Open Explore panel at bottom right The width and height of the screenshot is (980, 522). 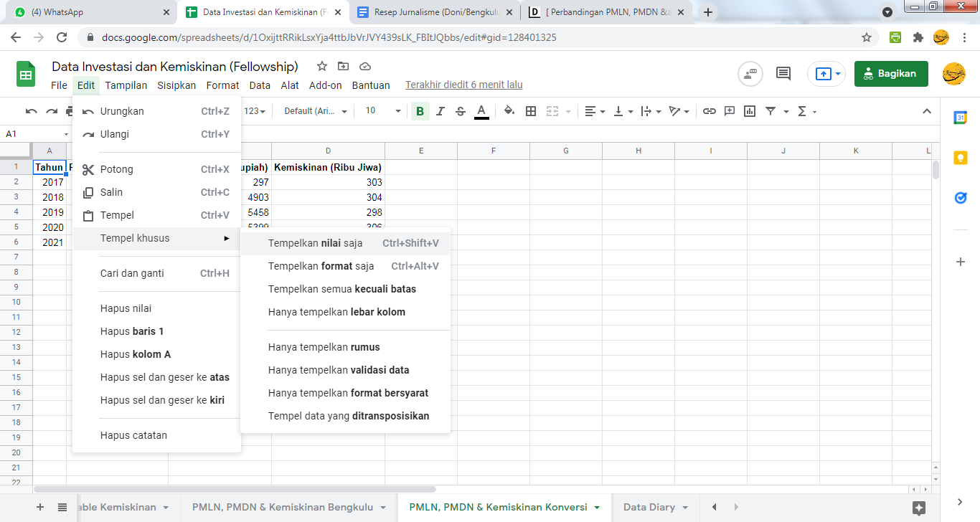click(x=919, y=508)
